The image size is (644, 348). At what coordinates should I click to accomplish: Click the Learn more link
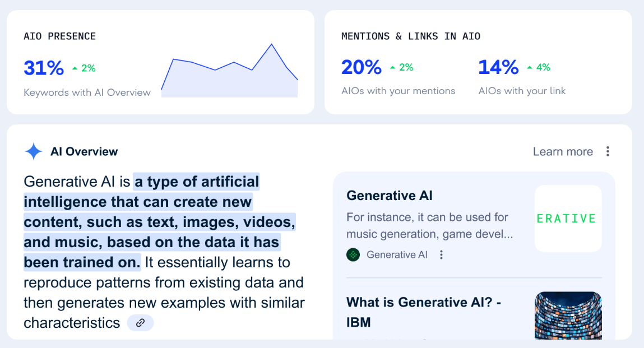pos(563,152)
